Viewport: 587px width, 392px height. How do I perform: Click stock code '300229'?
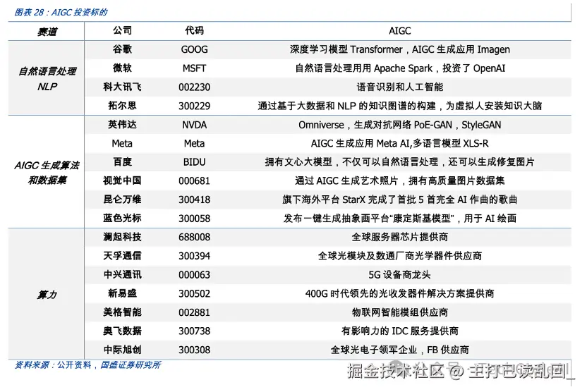(194, 106)
